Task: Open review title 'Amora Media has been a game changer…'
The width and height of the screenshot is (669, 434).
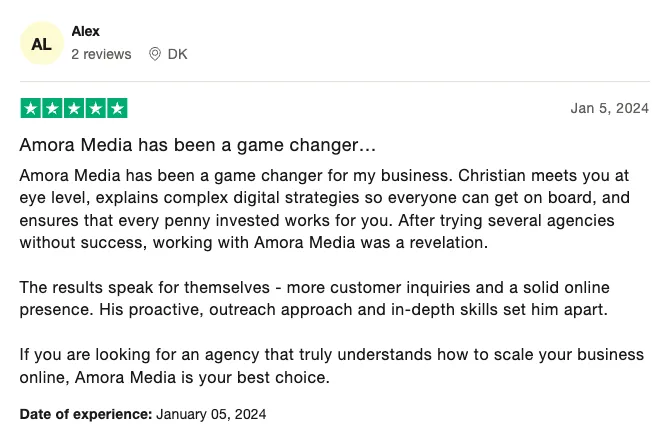Action: [198, 145]
